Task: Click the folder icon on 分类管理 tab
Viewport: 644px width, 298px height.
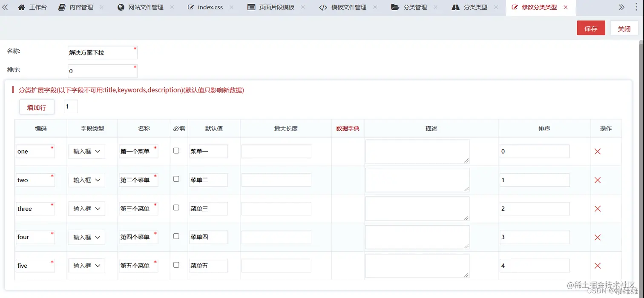Action: click(394, 7)
